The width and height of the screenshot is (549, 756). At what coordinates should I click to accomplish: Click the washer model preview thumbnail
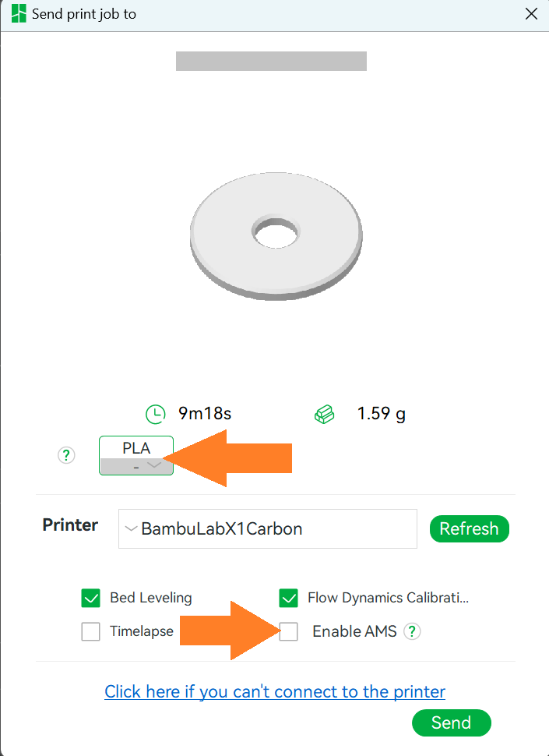click(276, 236)
